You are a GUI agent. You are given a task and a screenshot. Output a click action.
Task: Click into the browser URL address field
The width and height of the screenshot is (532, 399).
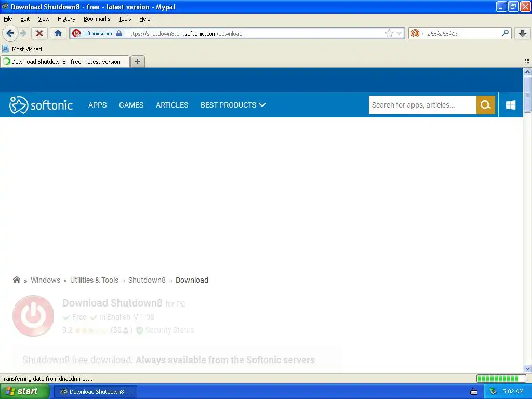coord(255,33)
